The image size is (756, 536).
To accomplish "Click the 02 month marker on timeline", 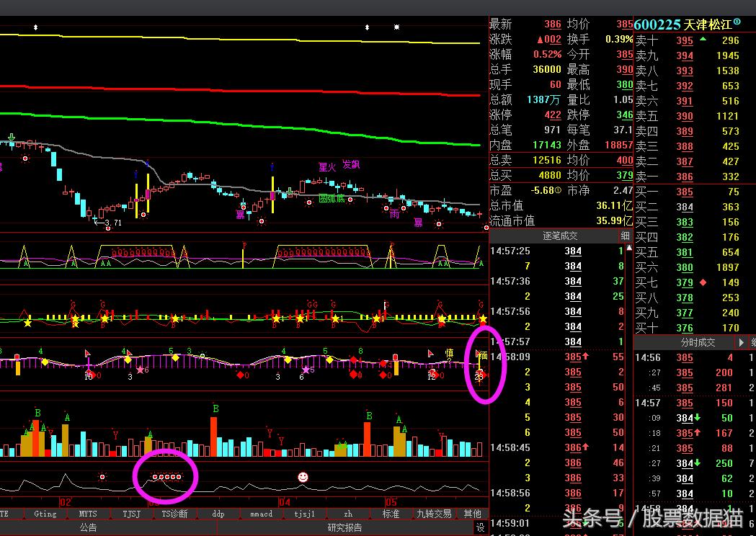I will 66,502.
